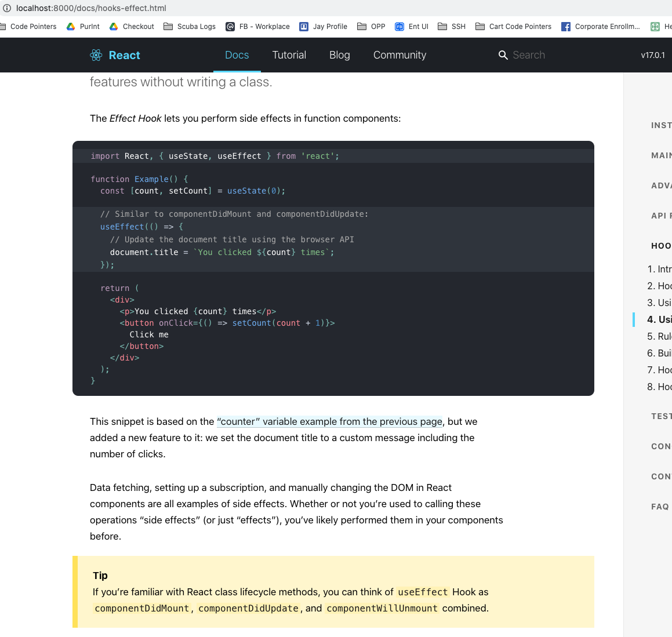Open Cart Code Pointers folder icon
The width and height of the screenshot is (672, 637).
click(480, 27)
